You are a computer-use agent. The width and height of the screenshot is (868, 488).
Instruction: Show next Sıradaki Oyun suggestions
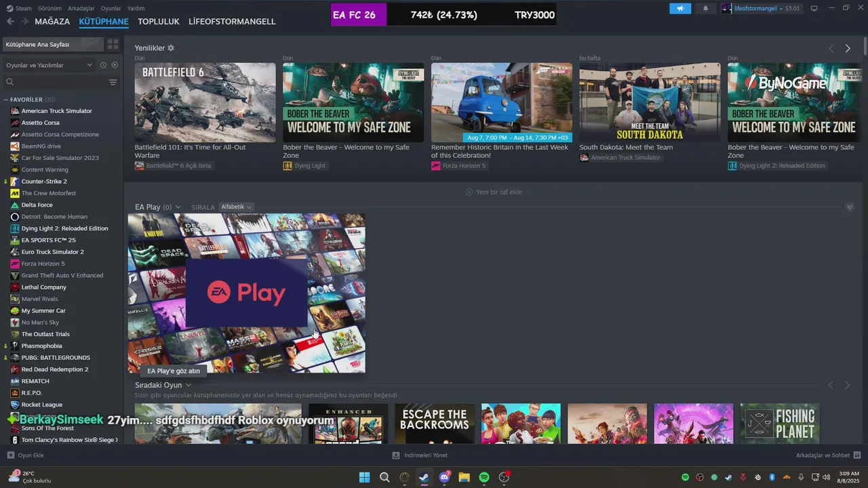pos(847,385)
